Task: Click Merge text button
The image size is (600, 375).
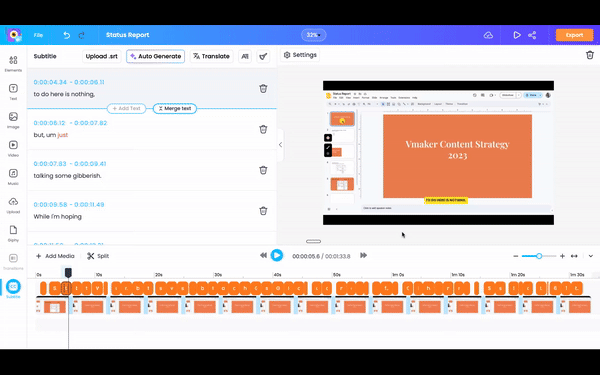Action: [175, 108]
